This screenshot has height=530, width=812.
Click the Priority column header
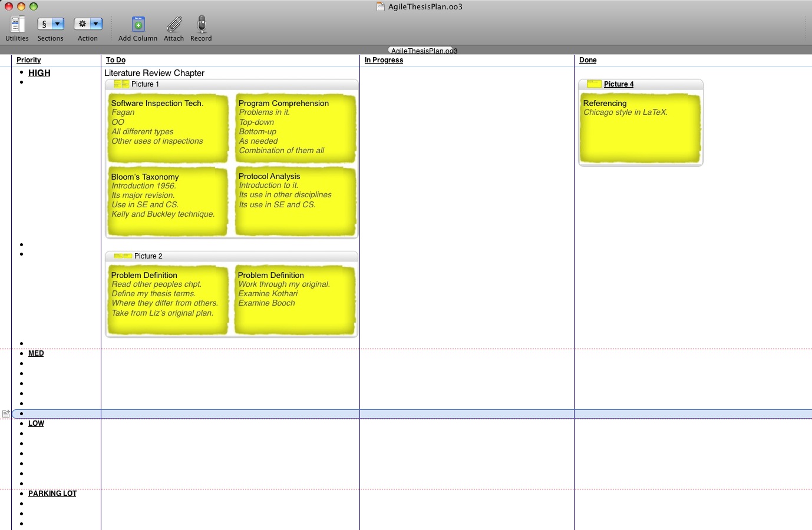[29, 60]
